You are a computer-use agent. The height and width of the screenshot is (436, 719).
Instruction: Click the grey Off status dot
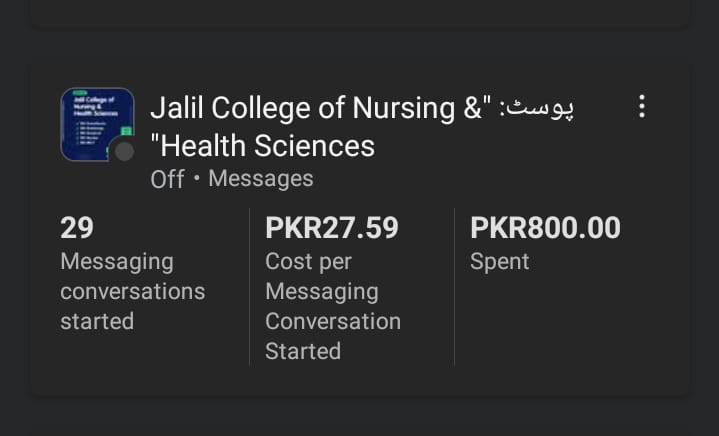(x=124, y=151)
